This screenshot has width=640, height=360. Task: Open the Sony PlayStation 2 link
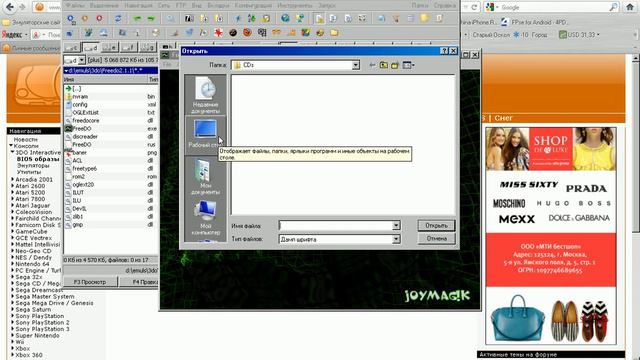[x=42, y=322]
